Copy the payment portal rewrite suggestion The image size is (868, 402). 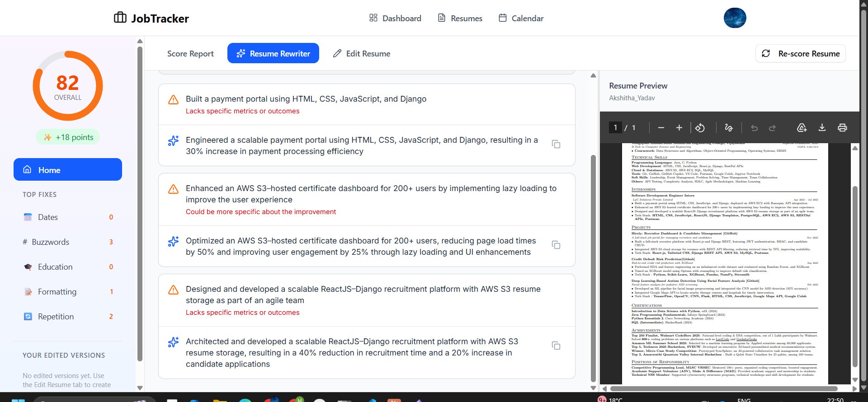point(556,144)
